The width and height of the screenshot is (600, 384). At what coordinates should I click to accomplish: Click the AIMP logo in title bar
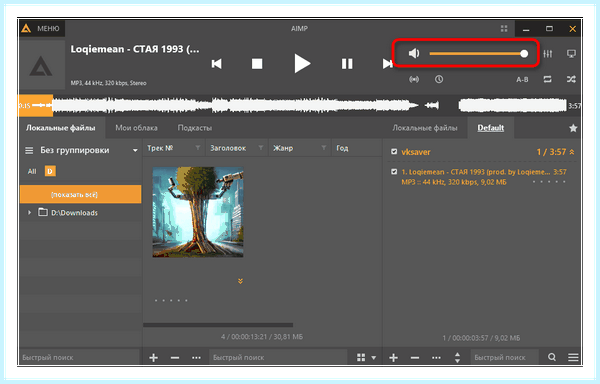(26, 28)
